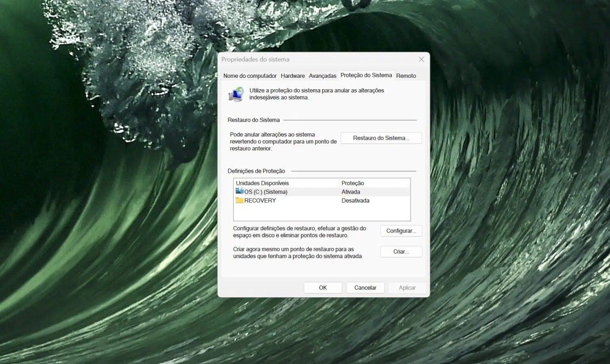Select the RECOVERY drive entry
Image resolution: width=610 pixels, height=364 pixels.
pyautogui.click(x=260, y=200)
